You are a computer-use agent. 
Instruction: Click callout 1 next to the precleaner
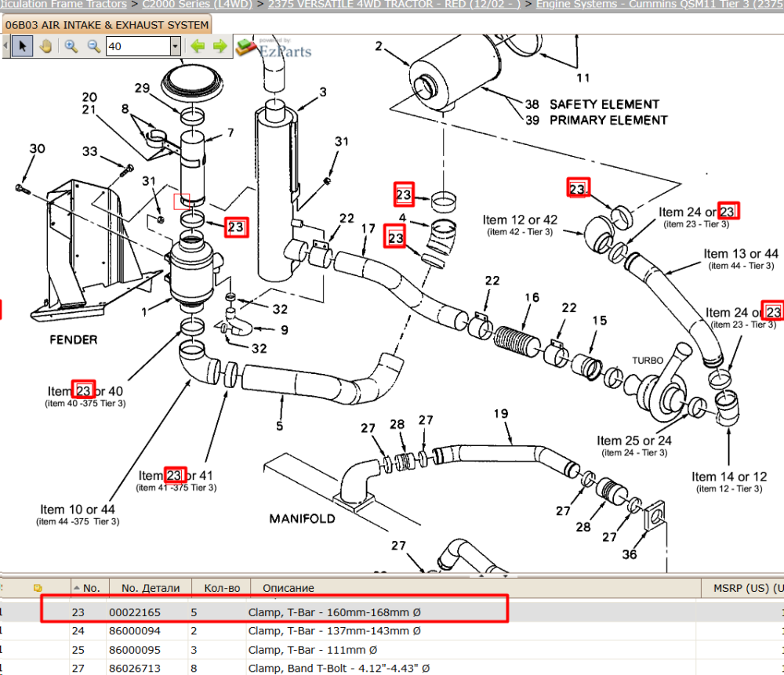click(x=144, y=312)
